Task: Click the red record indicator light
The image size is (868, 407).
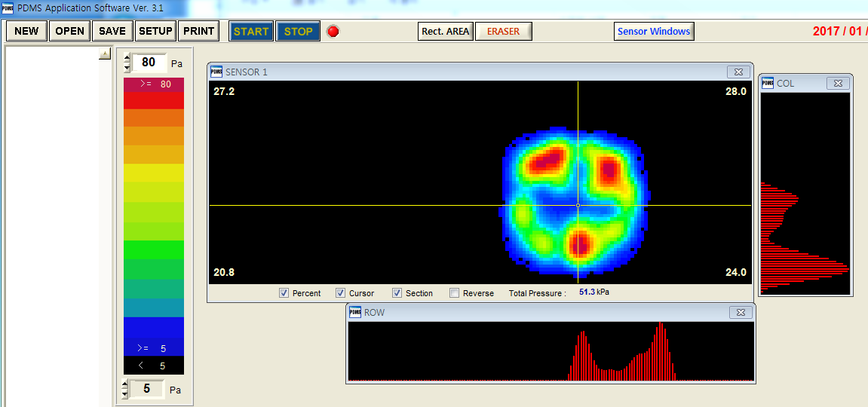Action: pyautogui.click(x=333, y=32)
